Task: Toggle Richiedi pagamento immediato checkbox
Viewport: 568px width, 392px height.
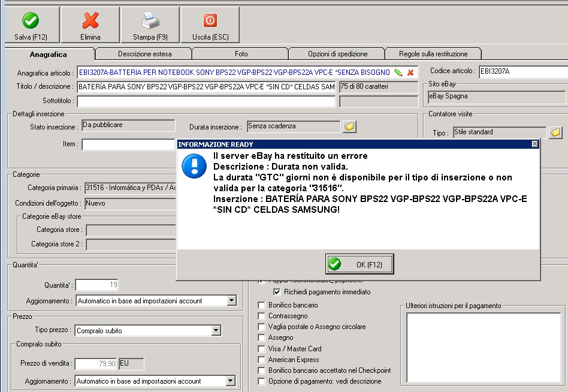Action: pyautogui.click(x=277, y=292)
